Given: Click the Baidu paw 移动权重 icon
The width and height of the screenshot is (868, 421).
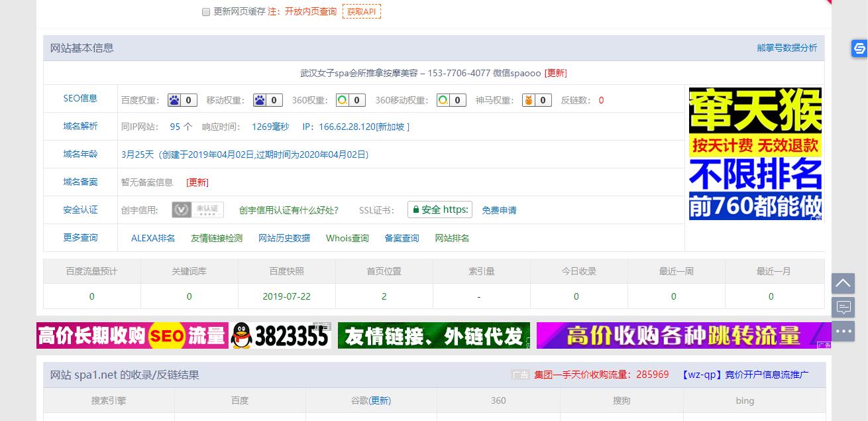Looking at the screenshot, I should coord(268,100).
